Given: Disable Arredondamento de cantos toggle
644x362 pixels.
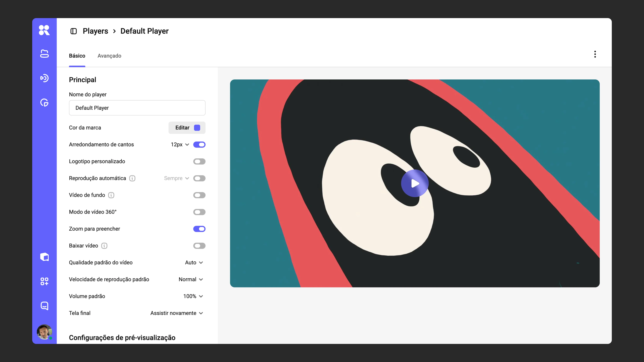Looking at the screenshot, I should tap(199, 145).
